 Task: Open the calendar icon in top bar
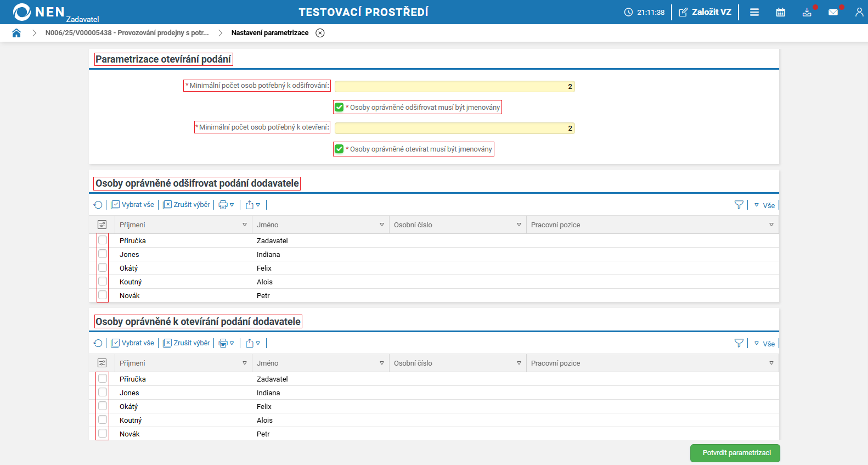point(780,12)
